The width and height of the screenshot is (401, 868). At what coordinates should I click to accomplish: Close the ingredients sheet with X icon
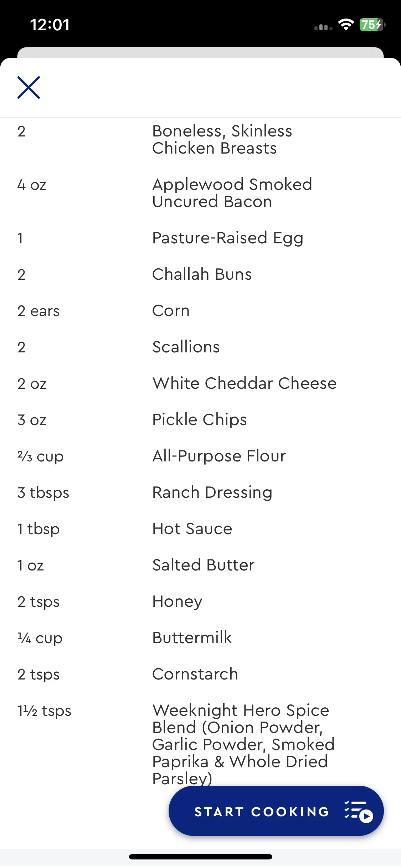coord(29,88)
